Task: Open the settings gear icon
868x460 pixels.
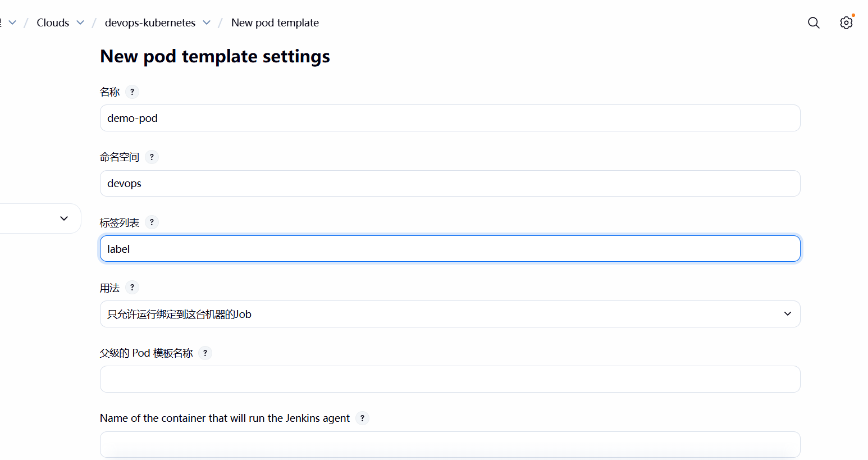Action: [846, 22]
